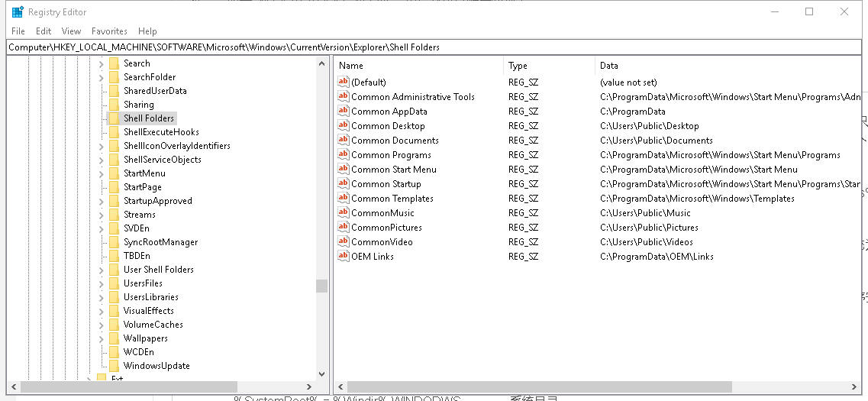Viewport: 868px width, 401px height.
Task: Click the C:\Users\Public\Desktop data cell
Action: [650, 126]
